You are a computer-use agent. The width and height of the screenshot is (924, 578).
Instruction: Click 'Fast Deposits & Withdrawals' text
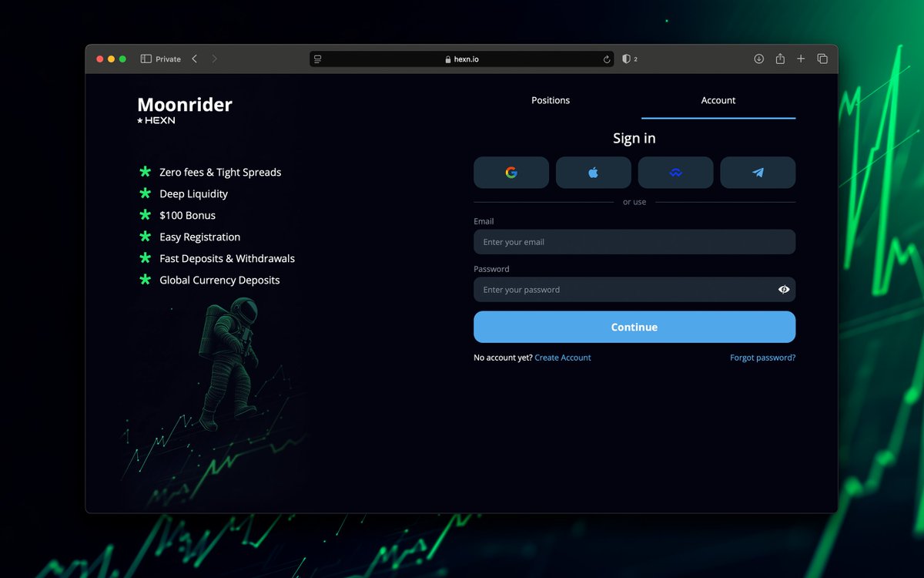227,259
